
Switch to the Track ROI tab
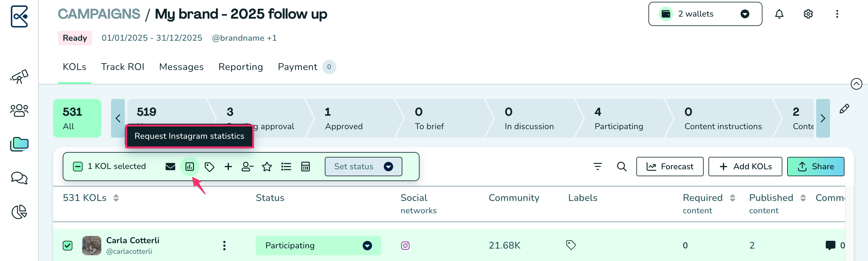point(123,67)
